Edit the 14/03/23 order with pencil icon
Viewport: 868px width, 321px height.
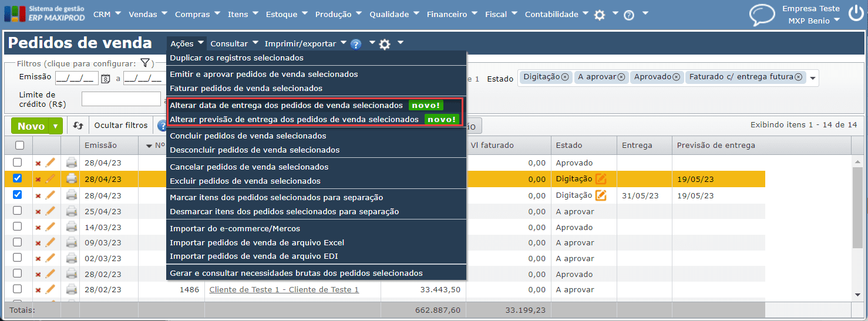[x=51, y=227]
